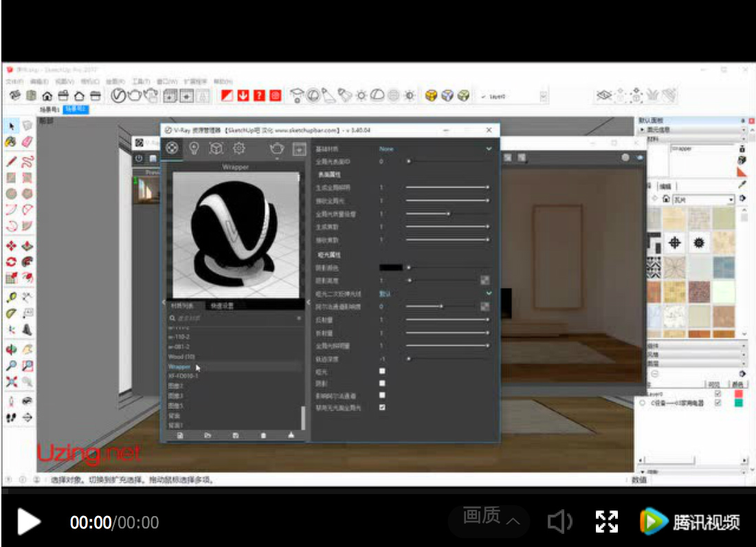Image resolution: width=756 pixels, height=547 pixels.
Task: Select the Eraser tool in left toolbar
Action: pyautogui.click(x=27, y=141)
